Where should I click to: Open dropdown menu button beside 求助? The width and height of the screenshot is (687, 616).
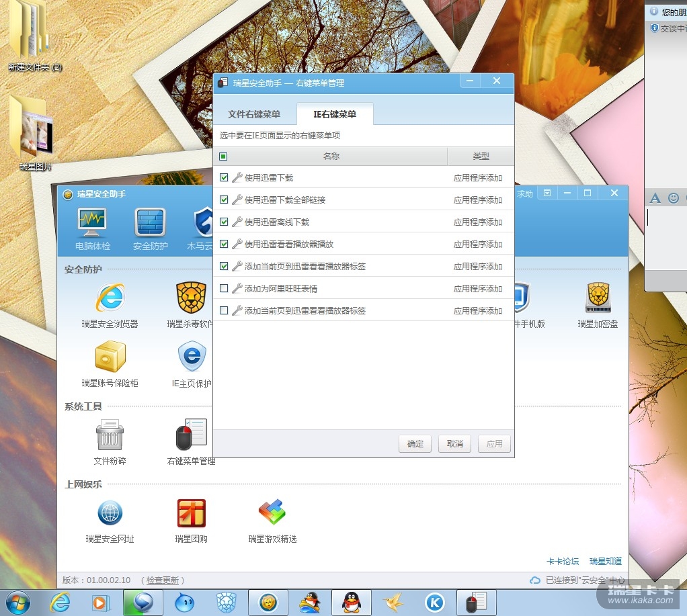(547, 193)
